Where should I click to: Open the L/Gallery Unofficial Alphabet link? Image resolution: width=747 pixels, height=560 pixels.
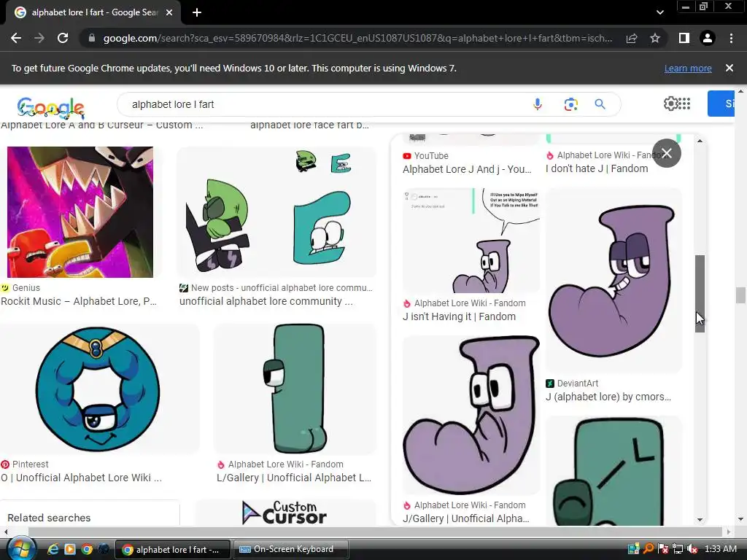pyautogui.click(x=294, y=478)
